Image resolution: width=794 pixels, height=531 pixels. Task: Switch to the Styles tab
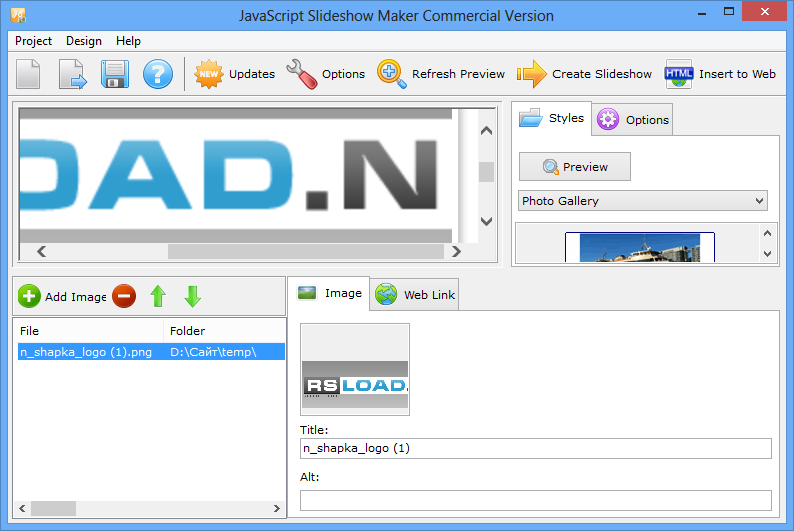[551, 118]
